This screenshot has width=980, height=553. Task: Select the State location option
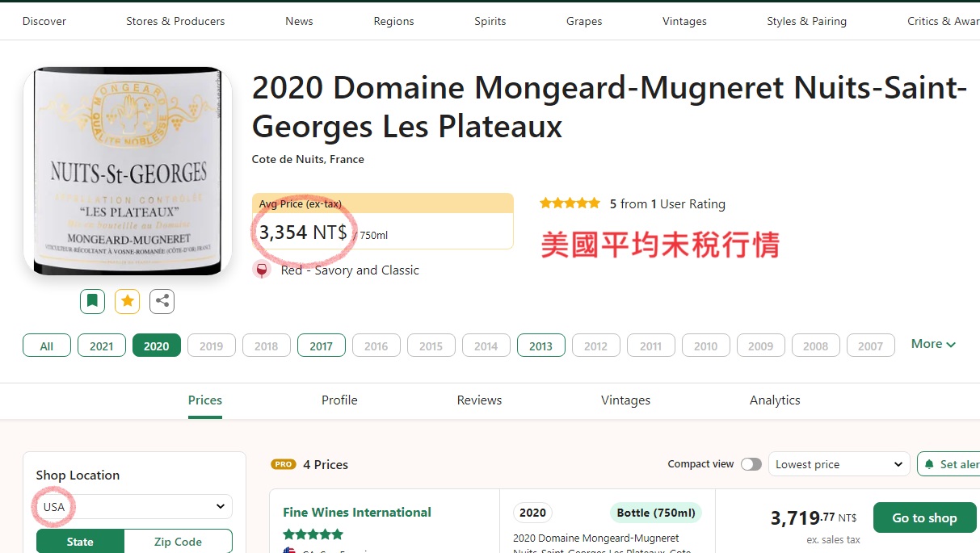[80, 542]
